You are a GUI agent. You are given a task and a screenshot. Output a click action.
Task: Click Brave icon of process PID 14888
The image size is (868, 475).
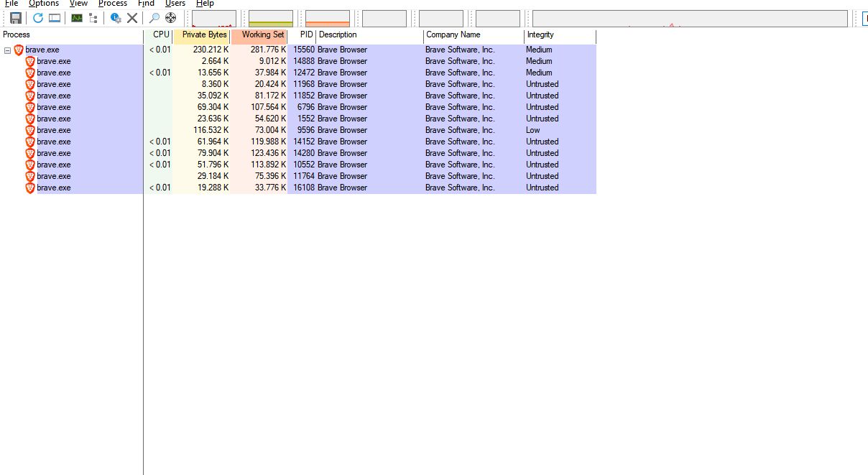(30, 61)
